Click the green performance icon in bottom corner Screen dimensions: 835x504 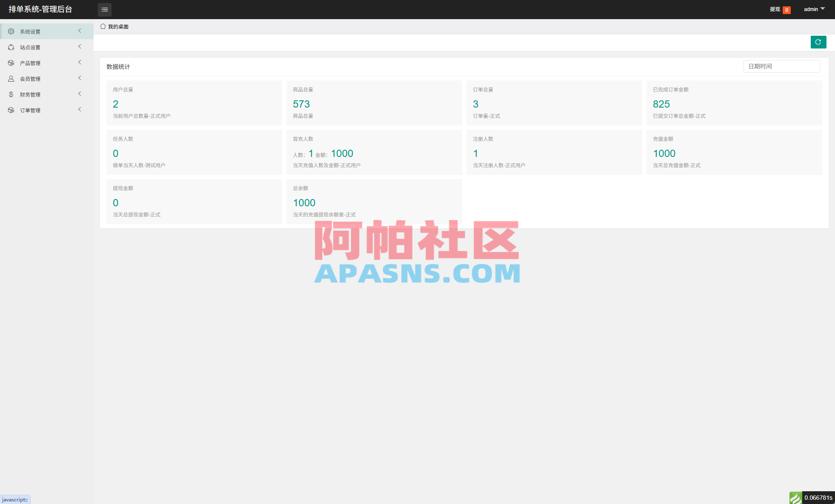point(796,498)
